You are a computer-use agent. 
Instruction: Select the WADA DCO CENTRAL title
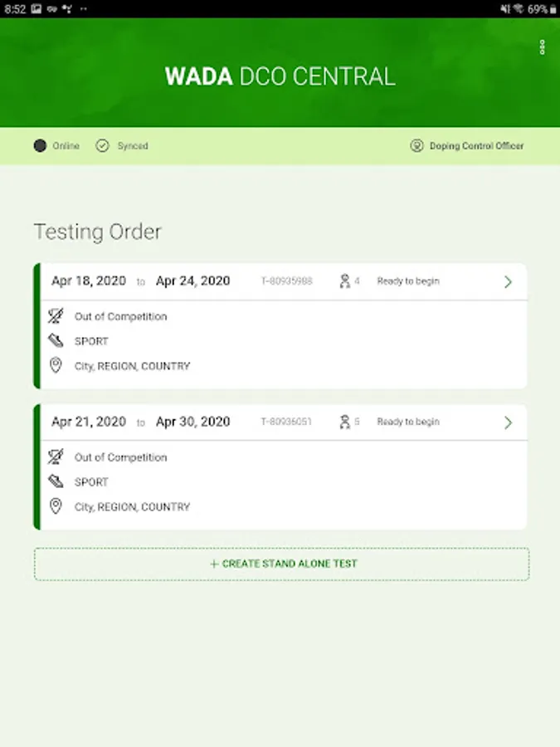(x=280, y=76)
